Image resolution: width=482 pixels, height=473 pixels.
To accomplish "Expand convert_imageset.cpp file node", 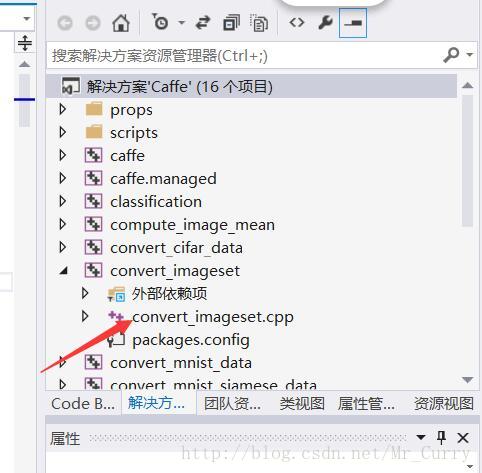I will 85,316.
